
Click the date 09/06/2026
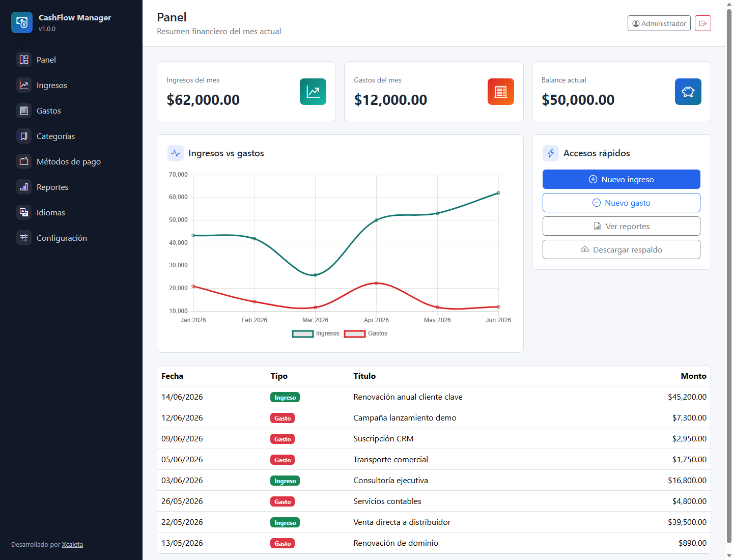pyautogui.click(x=182, y=439)
